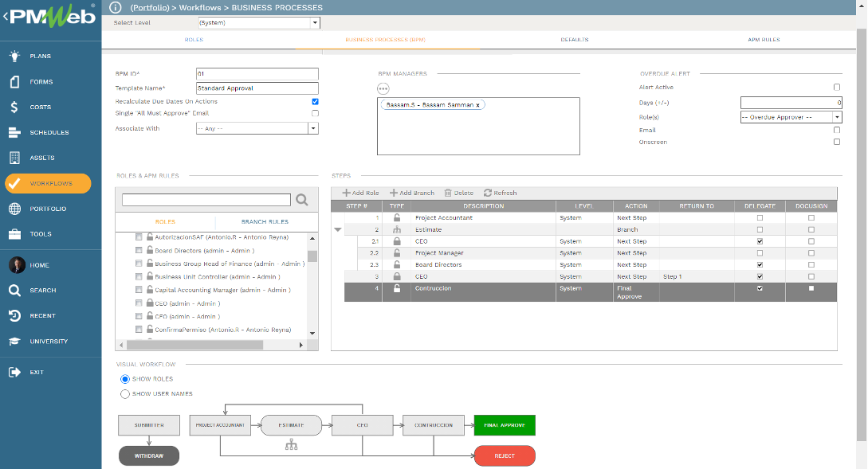Remove Bassam Samman manager tag
Viewport: 868px width, 469px height.
(477, 105)
